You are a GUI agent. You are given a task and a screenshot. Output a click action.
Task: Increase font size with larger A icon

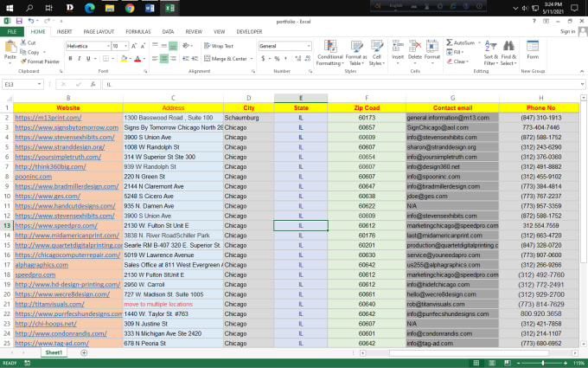tap(133, 46)
